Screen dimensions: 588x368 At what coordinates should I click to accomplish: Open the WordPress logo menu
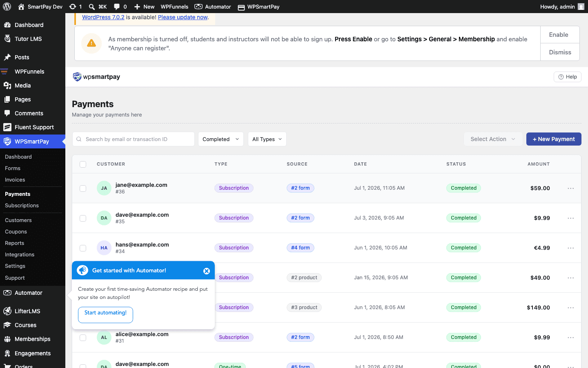tap(7, 7)
